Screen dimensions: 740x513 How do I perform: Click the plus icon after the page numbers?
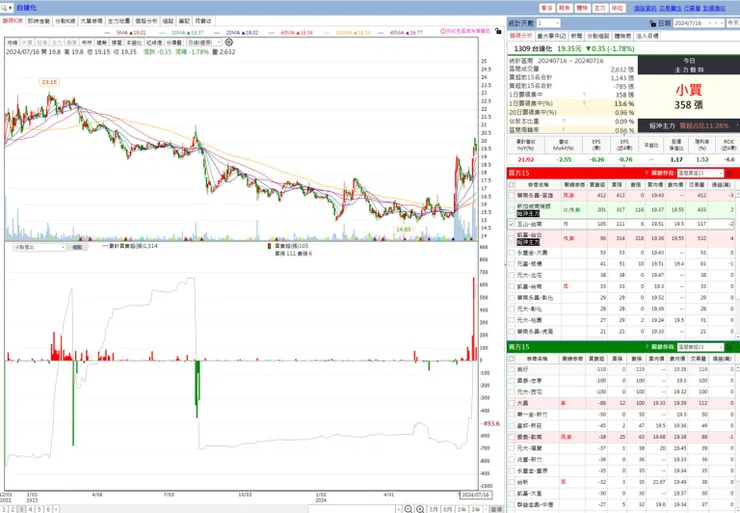(56, 509)
